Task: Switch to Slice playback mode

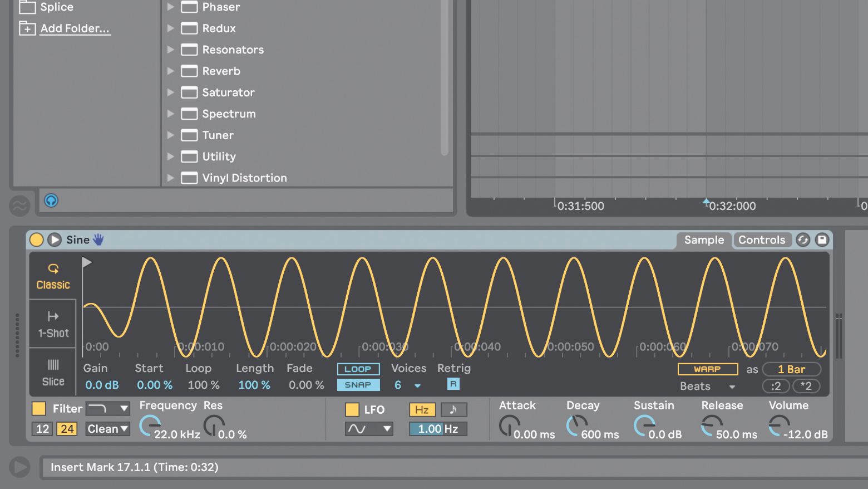Action: pyautogui.click(x=52, y=372)
